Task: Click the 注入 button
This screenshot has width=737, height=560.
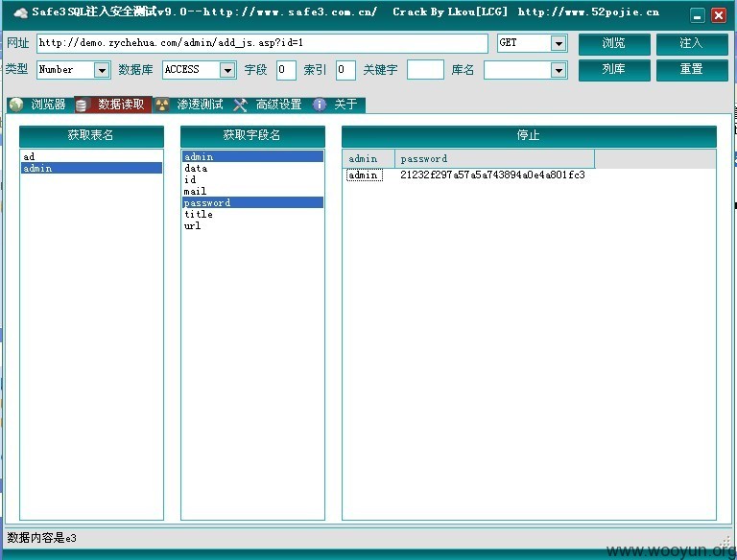Action: point(692,44)
